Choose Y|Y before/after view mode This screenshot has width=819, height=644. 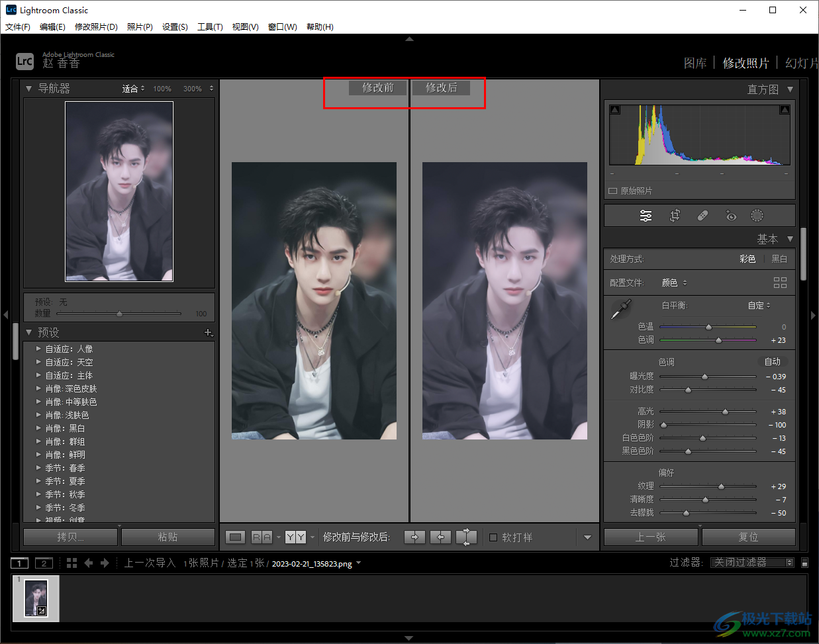coord(295,537)
